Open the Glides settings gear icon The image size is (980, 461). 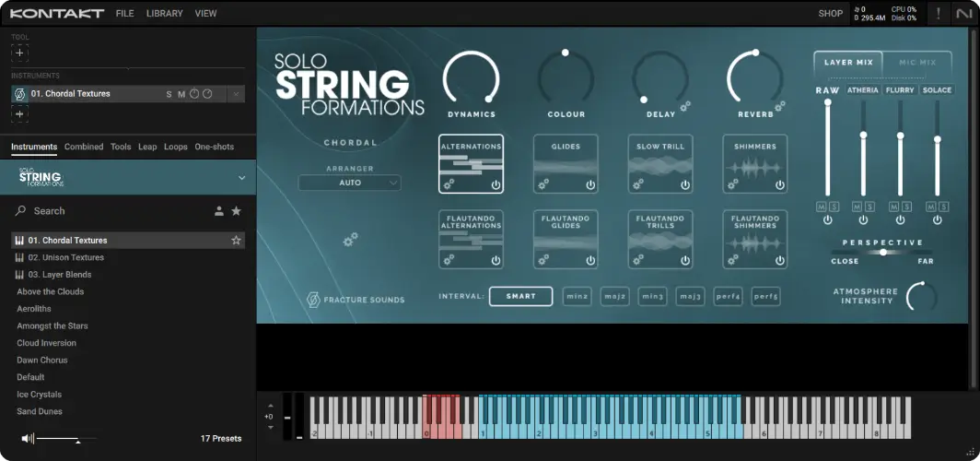(x=543, y=184)
